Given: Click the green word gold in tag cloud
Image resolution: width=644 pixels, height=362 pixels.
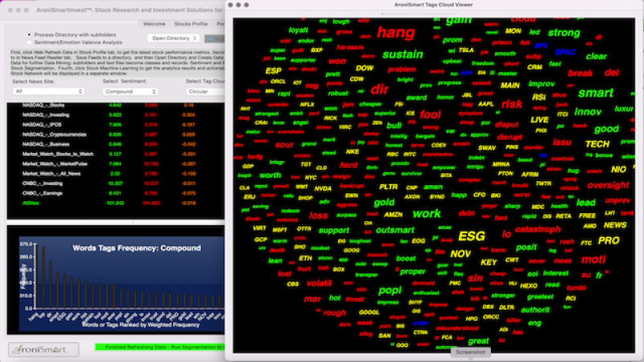Looking at the screenshot, I should (384, 203).
